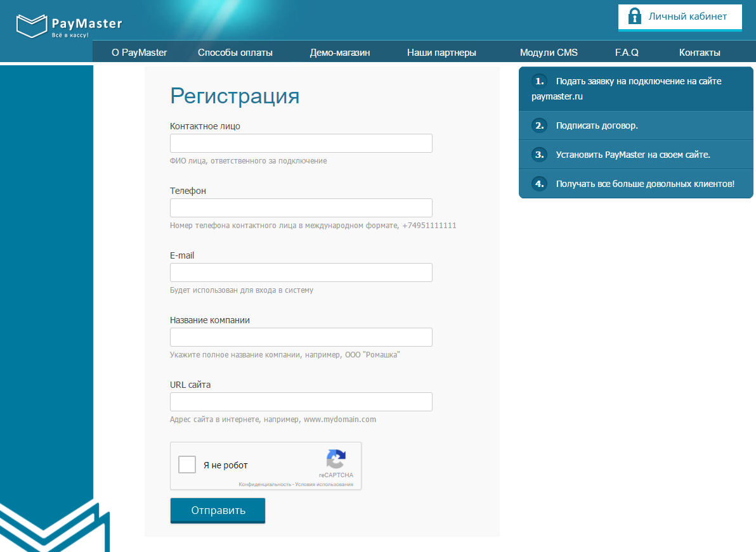Image resolution: width=756 pixels, height=552 pixels.
Task: Click the padlock icon by Личный кабинет
Action: tap(634, 16)
